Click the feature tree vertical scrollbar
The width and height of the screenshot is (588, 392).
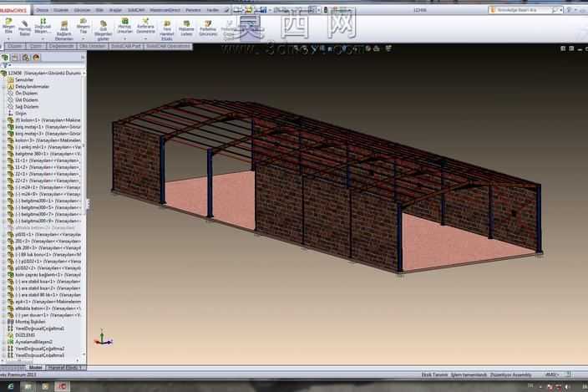(84, 214)
